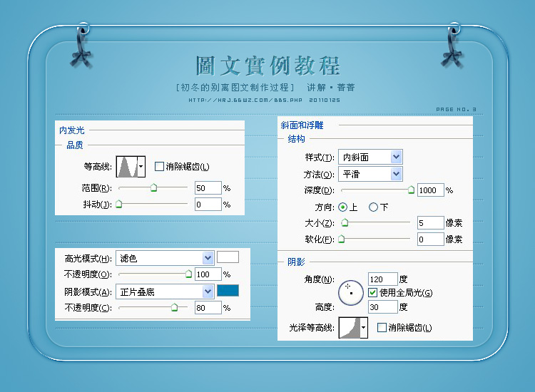
Task: Open the 高光模式 dropdown showing 滤色
Action: coord(165,258)
